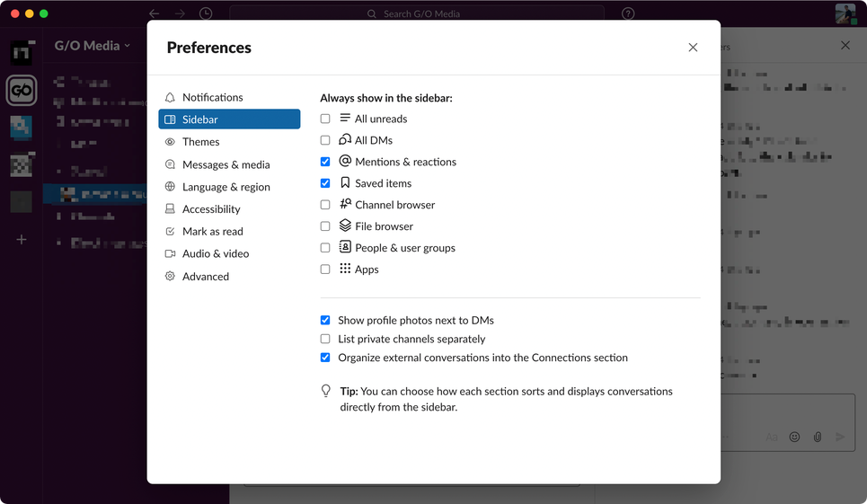The width and height of the screenshot is (867, 504).
Task: Check the File browser option
Action: click(x=325, y=226)
